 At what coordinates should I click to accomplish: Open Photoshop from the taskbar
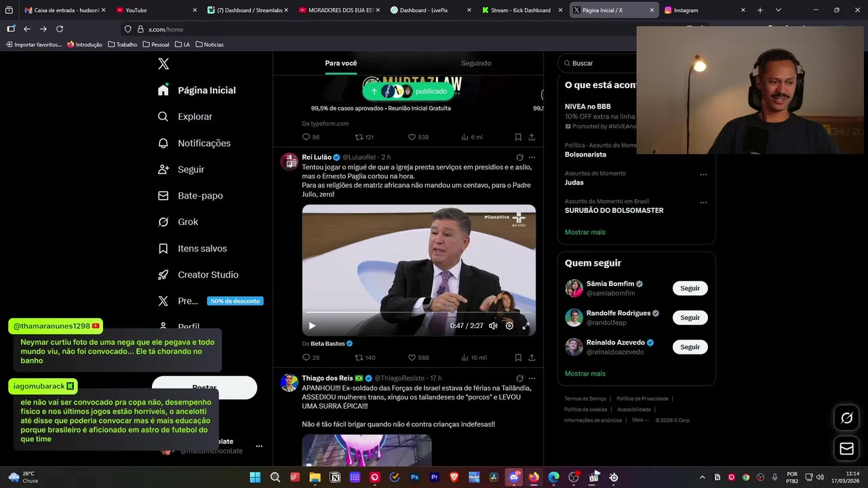pyautogui.click(x=414, y=477)
